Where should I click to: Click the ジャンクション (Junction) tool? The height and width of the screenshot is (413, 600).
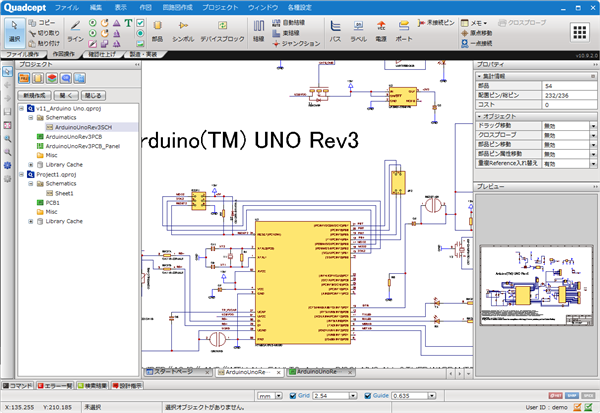click(297, 44)
